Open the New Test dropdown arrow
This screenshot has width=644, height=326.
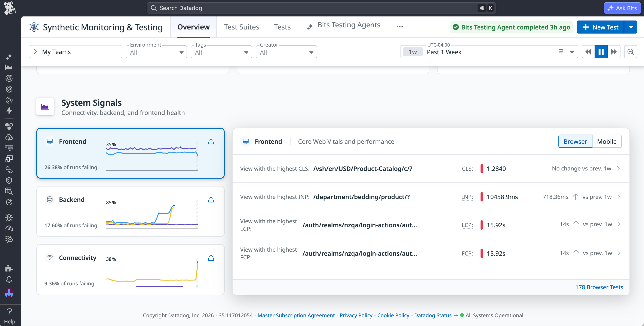click(631, 27)
